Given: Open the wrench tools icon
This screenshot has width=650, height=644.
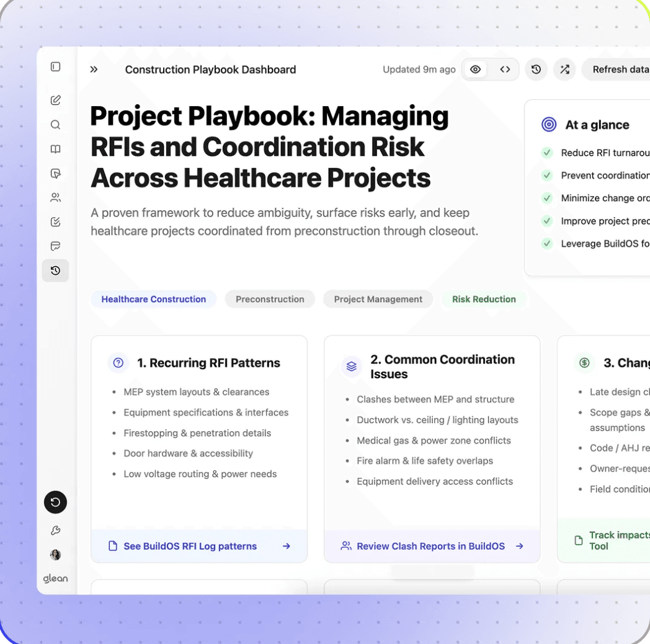Looking at the screenshot, I should coord(56,530).
